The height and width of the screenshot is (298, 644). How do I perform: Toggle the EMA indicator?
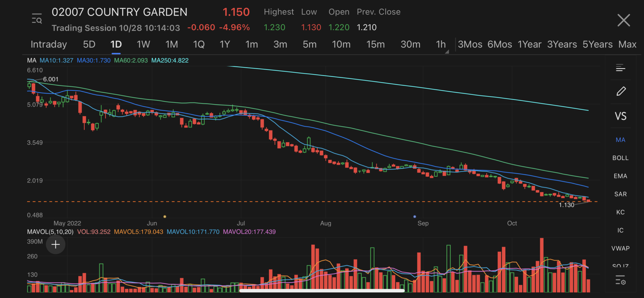(x=620, y=176)
